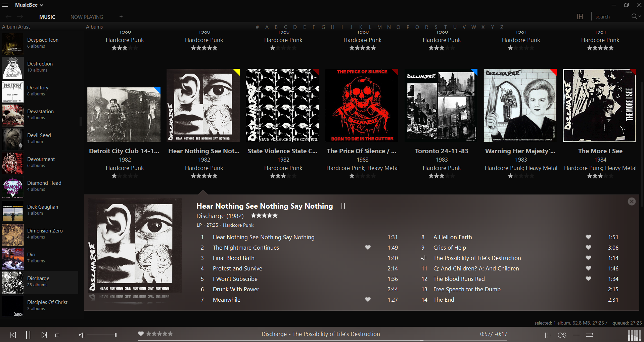Open the panel layout configuration icon
Image resolution: width=644 pixels, height=342 pixels.
tap(580, 17)
